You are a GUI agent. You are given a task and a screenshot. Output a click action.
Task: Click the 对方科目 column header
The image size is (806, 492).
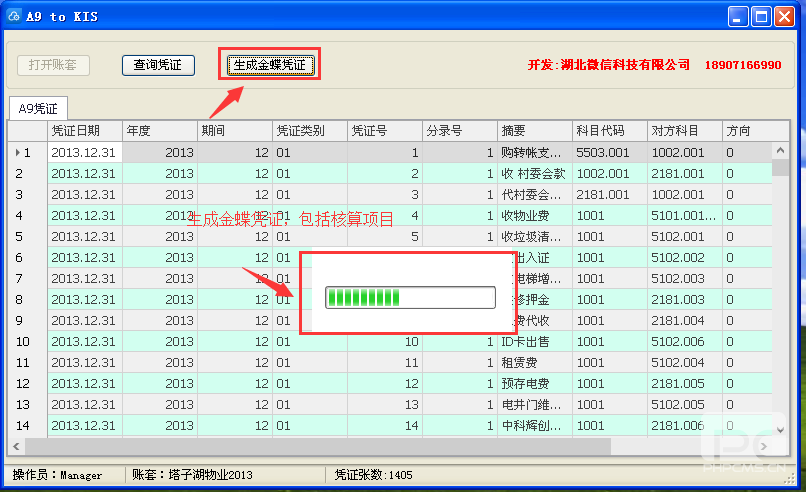(x=684, y=131)
